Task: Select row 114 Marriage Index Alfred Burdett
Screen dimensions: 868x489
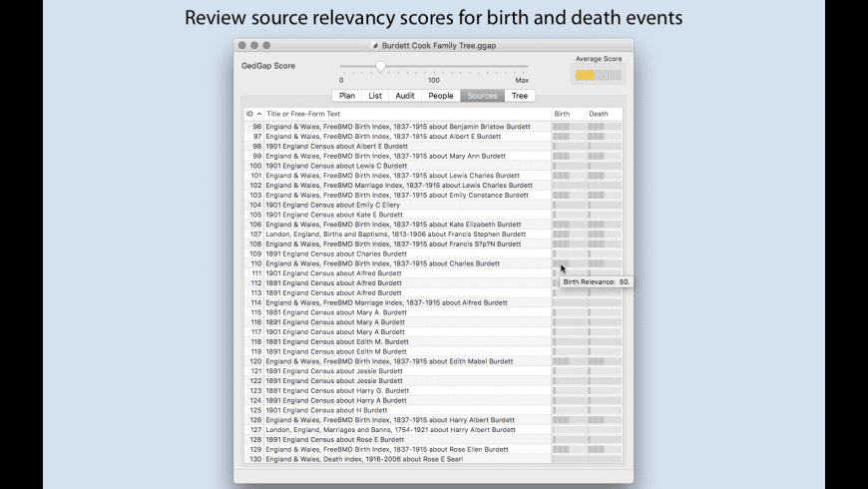Action: click(x=433, y=302)
